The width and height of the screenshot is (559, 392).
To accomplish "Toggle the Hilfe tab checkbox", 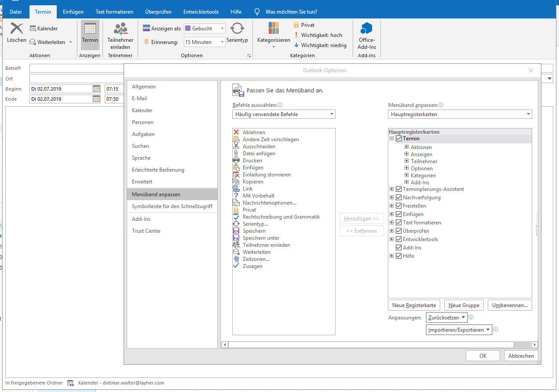I will click(x=399, y=256).
